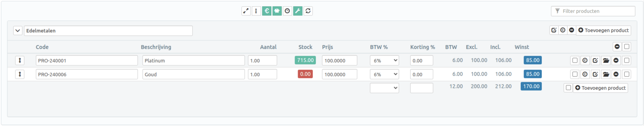The image size is (644, 126).
Task: Tick the rightmost checkbox in Platinum row
Action: click(627, 60)
